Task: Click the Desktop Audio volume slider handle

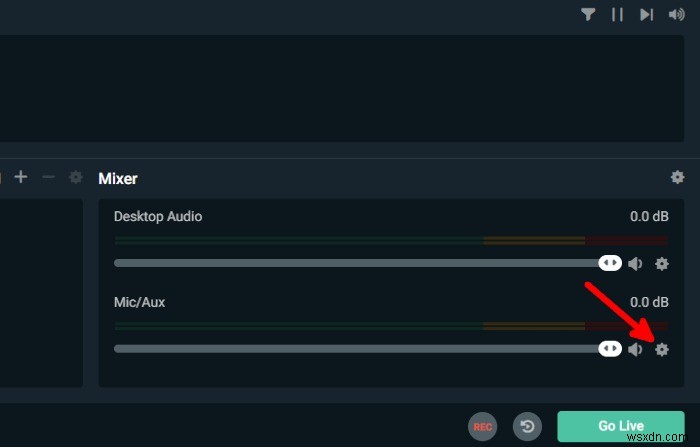Action: point(609,263)
